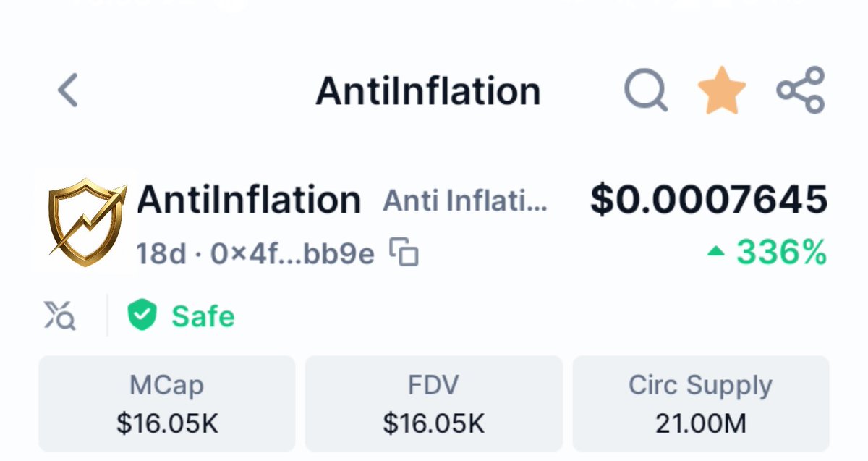The width and height of the screenshot is (868, 461).
Task: Open the magnifier search icon
Action: point(646,91)
